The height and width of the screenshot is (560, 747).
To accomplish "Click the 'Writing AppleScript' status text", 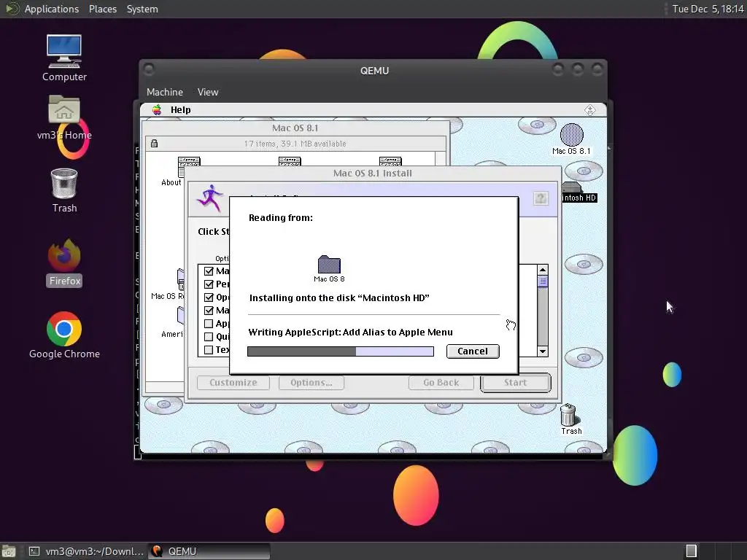I will pos(350,332).
